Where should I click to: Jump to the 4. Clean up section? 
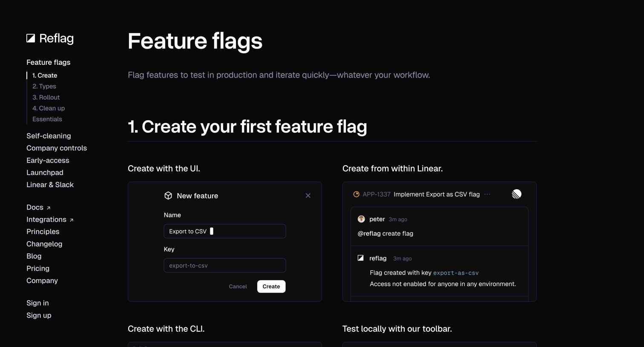pos(49,108)
